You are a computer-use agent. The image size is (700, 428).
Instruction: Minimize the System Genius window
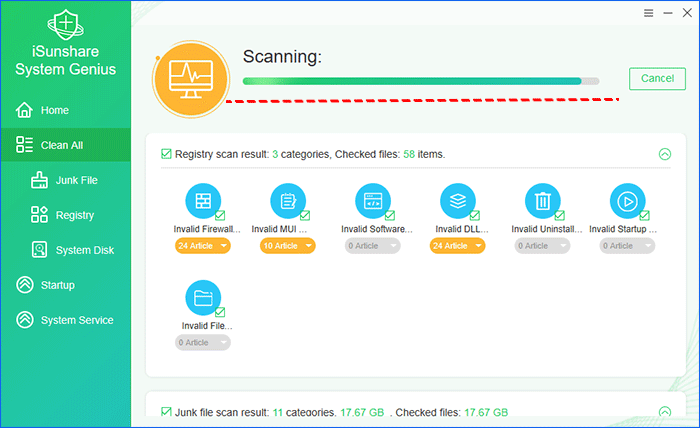click(x=668, y=13)
